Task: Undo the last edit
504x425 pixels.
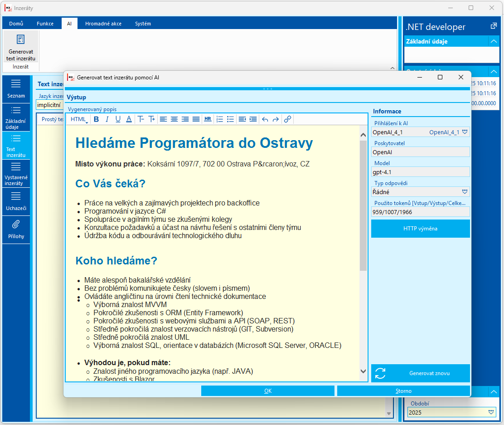Action: [x=265, y=119]
